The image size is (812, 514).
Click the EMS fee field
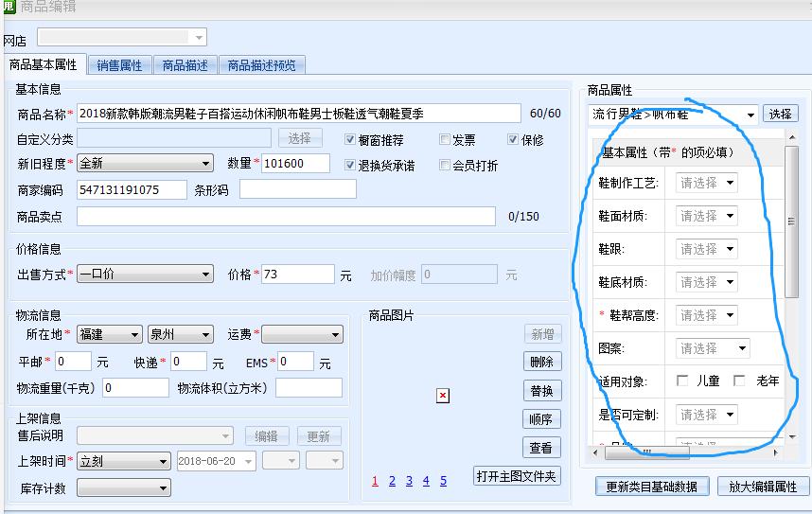click(295, 362)
